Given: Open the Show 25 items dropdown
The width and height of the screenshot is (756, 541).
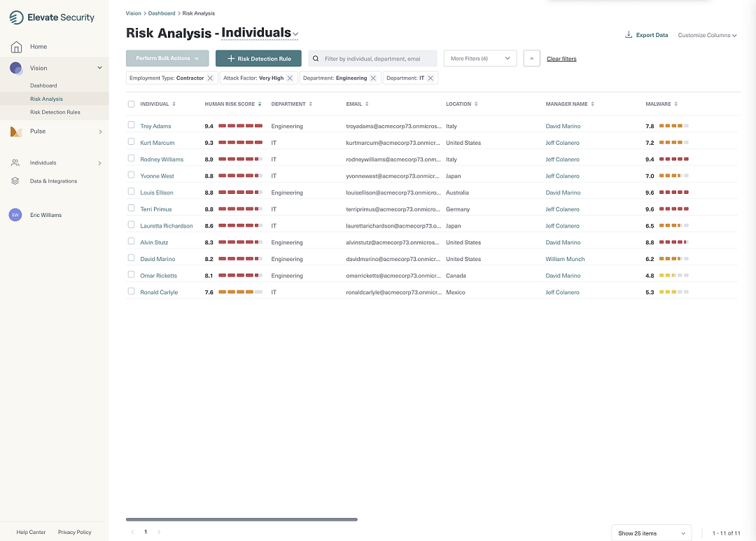Looking at the screenshot, I should pyautogui.click(x=651, y=533).
